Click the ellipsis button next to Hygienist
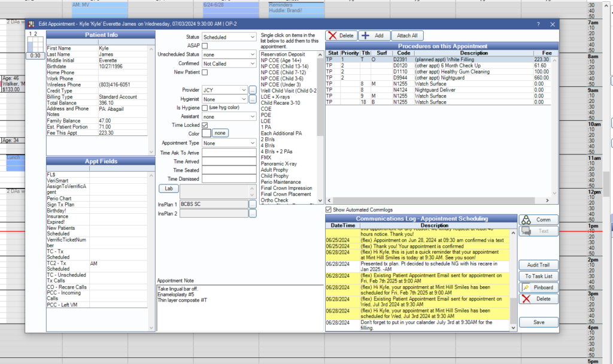Screen dimensions: 613x364 pos(253,99)
